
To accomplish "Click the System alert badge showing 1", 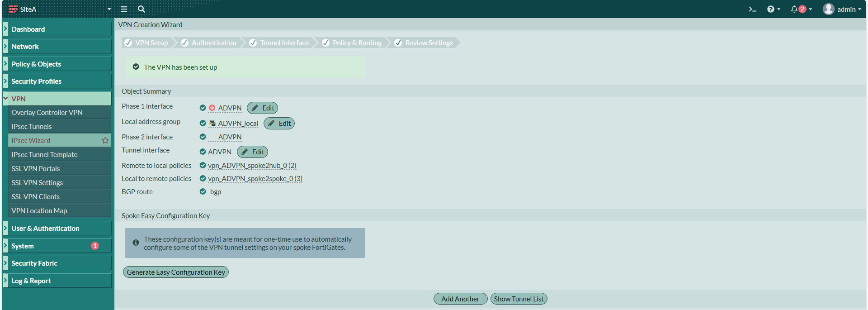I will coord(95,246).
